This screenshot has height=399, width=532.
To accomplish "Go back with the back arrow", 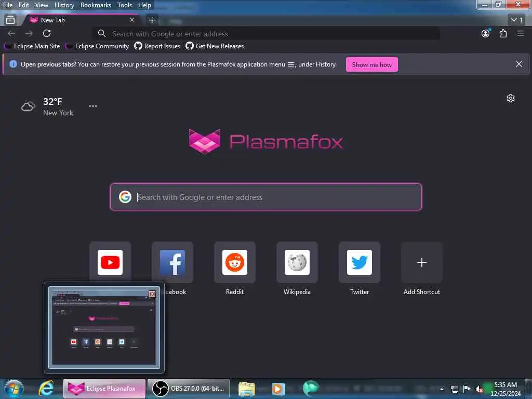I will click(x=11, y=33).
